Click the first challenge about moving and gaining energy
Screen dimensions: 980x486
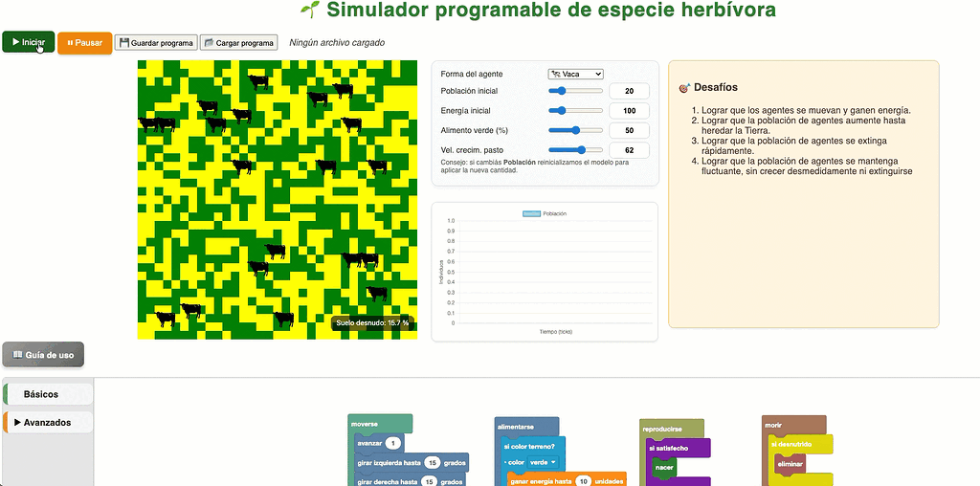pos(806,110)
